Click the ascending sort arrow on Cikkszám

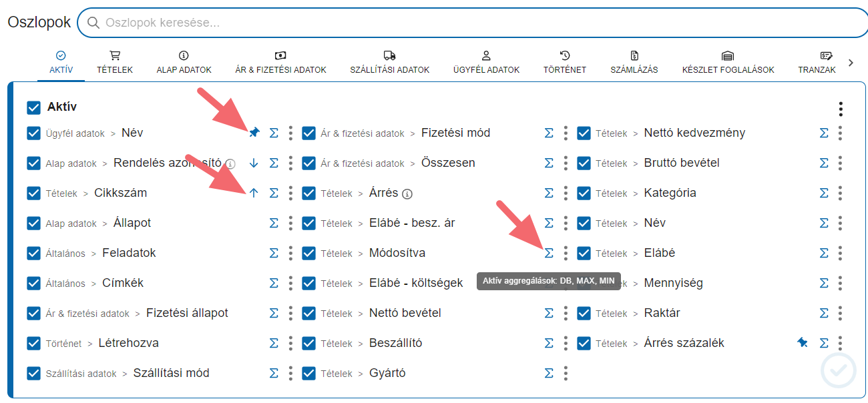pos(254,193)
